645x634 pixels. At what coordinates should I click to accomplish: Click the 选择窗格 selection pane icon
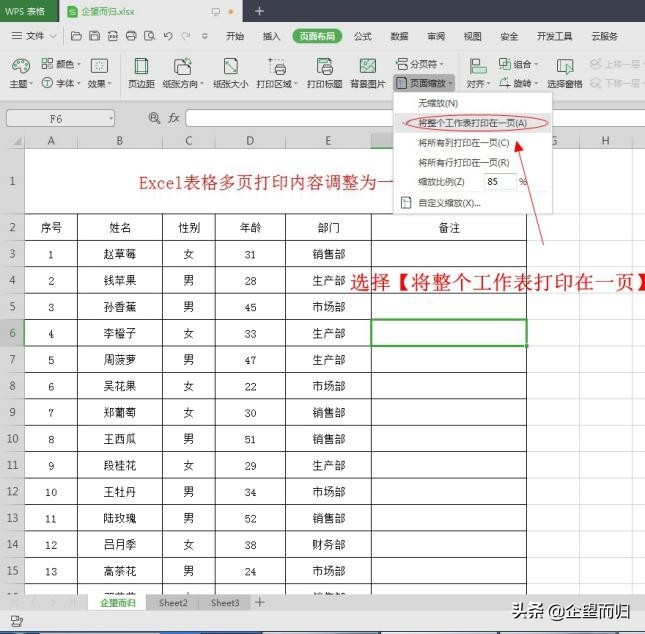point(564,73)
